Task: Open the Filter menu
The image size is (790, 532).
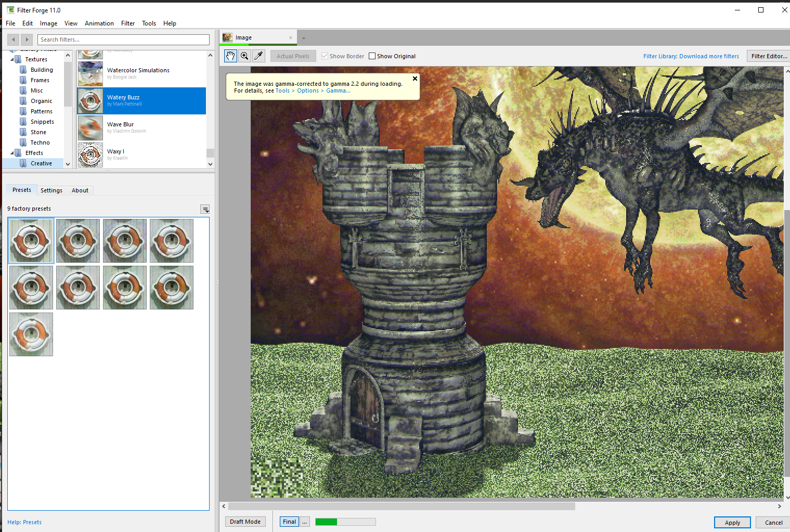Action: (x=128, y=23)
